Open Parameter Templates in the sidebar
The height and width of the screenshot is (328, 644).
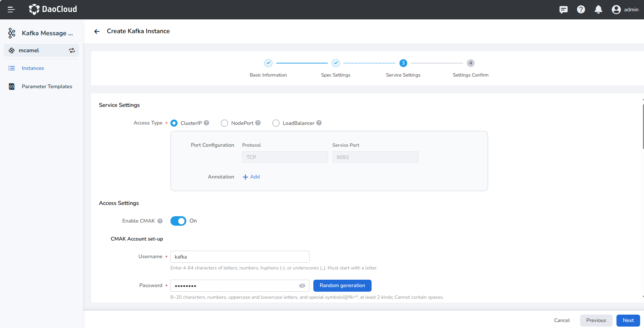coord(47,86)
